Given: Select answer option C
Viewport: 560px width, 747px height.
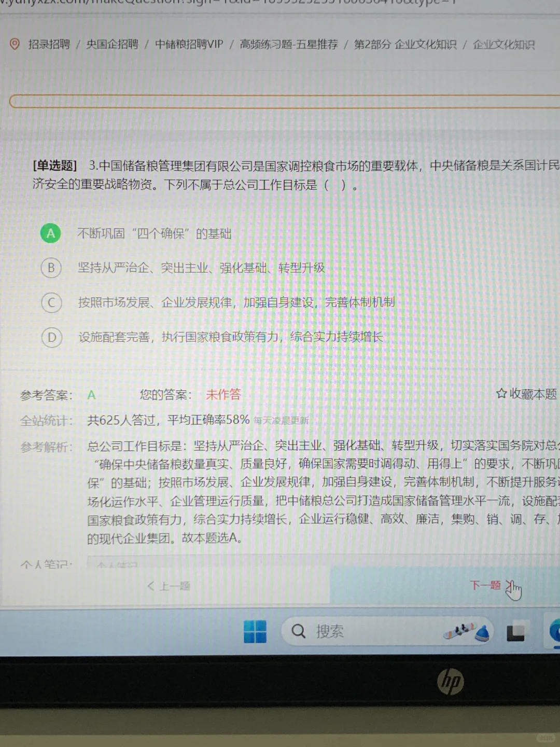Looking at the screenshot, I should pyautogui.click(x=51, y=303).
